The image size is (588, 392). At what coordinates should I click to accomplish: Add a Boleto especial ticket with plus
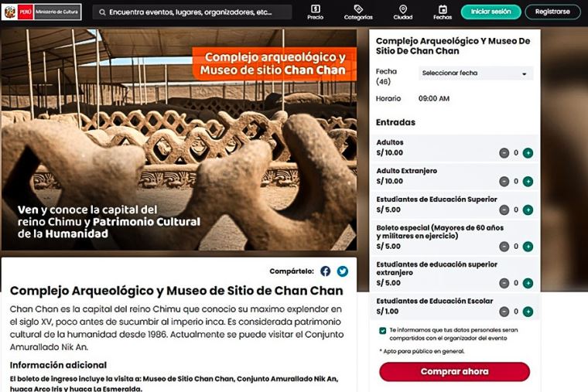528,247
